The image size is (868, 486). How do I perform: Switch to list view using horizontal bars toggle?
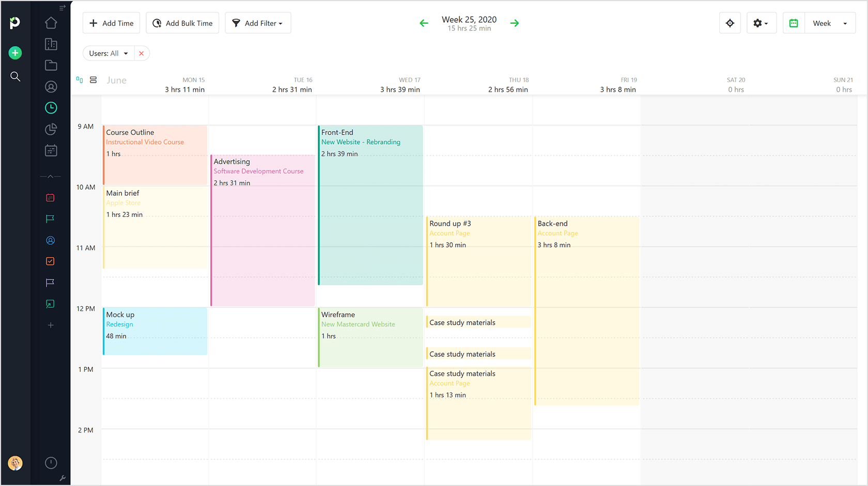94,80
